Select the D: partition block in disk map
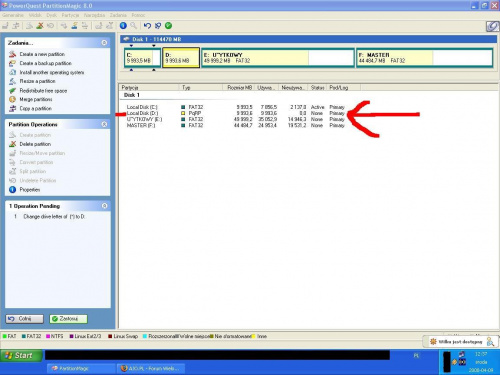The height and width of the screenshot is (375, 500). tap(181, 58)
